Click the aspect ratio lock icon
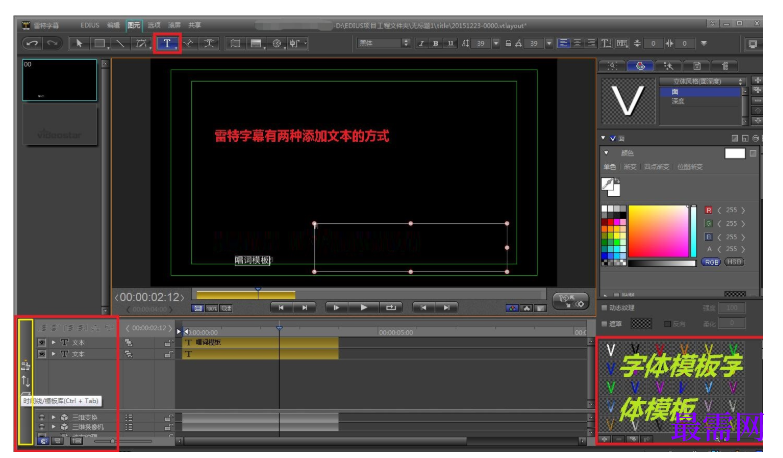783x458 pixels. 508,43
